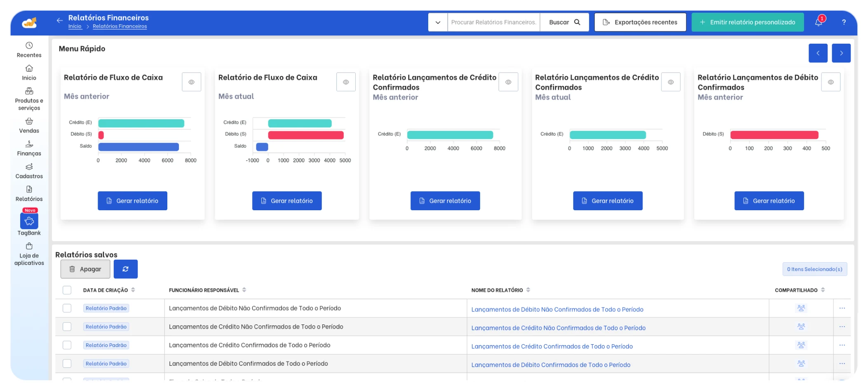Image resolution: width=868 pixels, height=390 pixels.
Task: Toggle eye icon on first Fluxo de Caixa card
Action: [x=192, y=82]
